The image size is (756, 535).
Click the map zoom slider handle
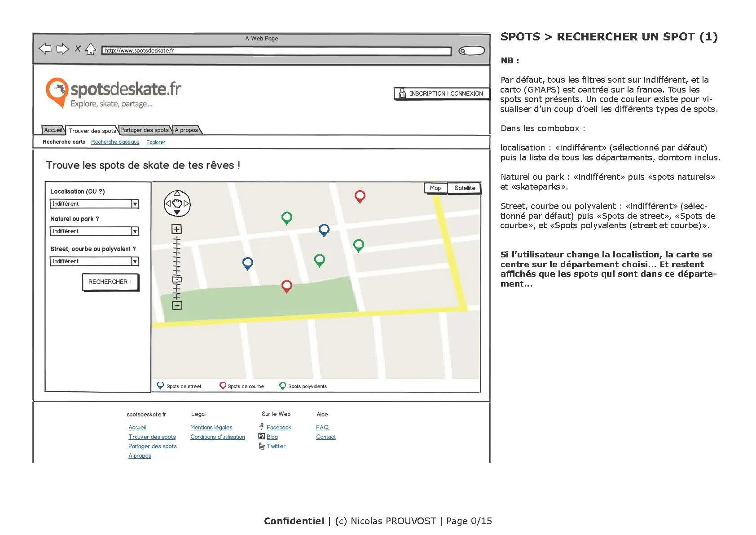click(177, 280)
